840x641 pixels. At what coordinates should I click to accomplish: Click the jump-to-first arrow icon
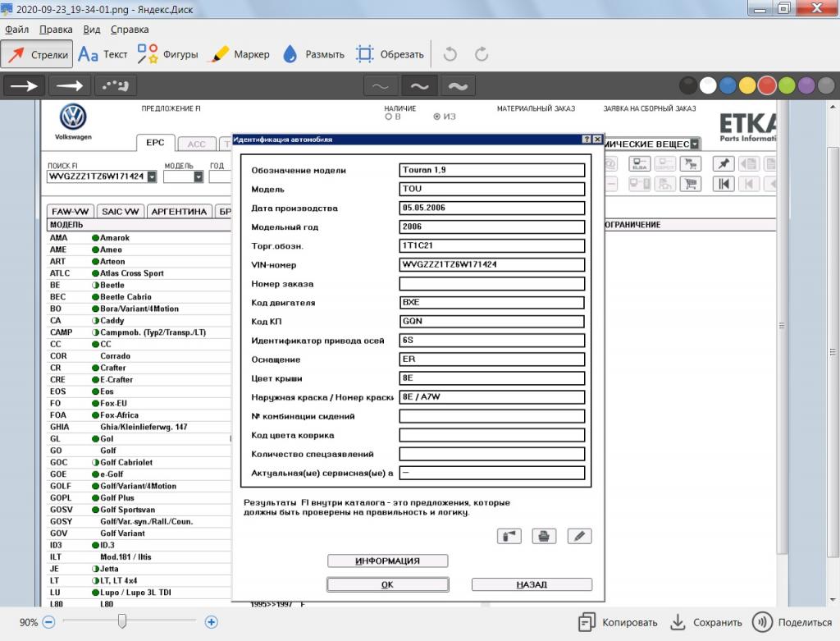tap(724, 184)
